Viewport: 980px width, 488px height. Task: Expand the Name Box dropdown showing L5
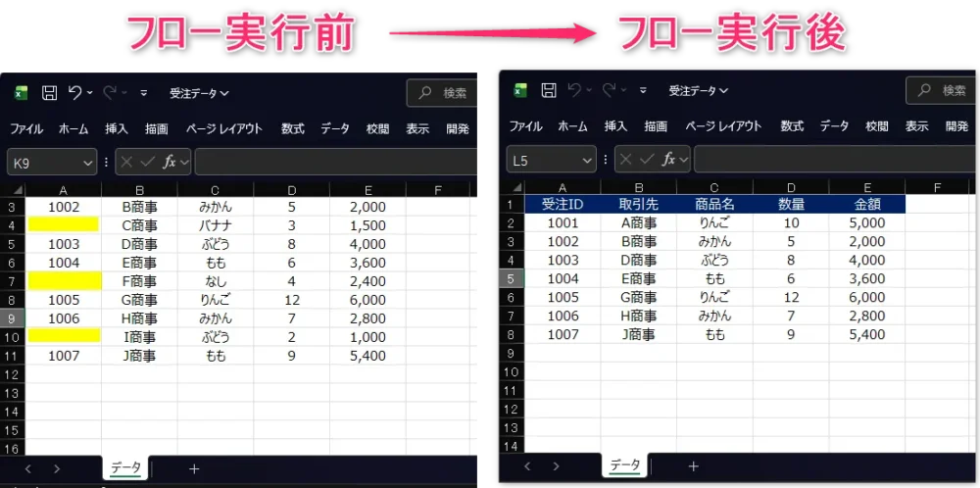tap(588, 159)
